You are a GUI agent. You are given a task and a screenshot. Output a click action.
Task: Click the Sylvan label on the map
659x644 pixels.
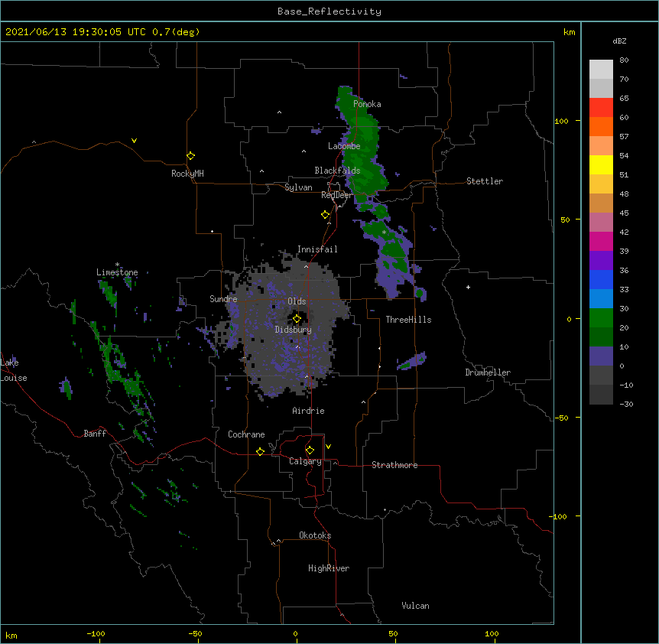pyautogui.click(x=298, y=187)
